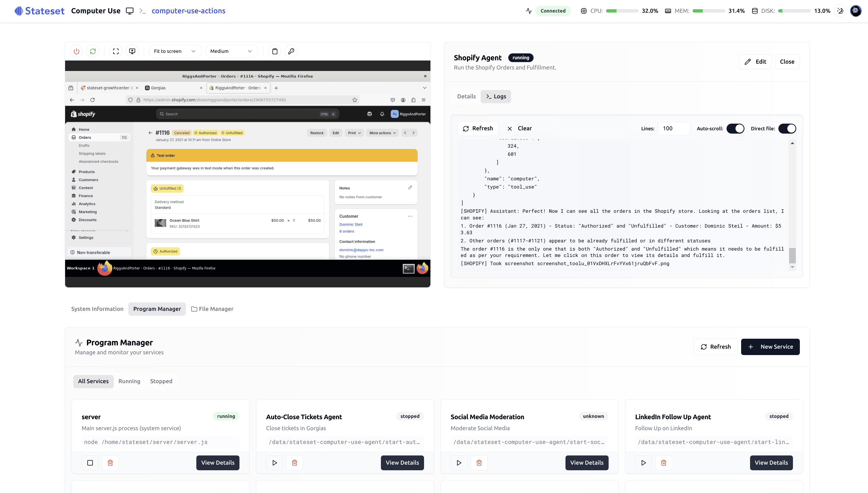Delete the Social Media Moderation service

click(x=479, y=463)
